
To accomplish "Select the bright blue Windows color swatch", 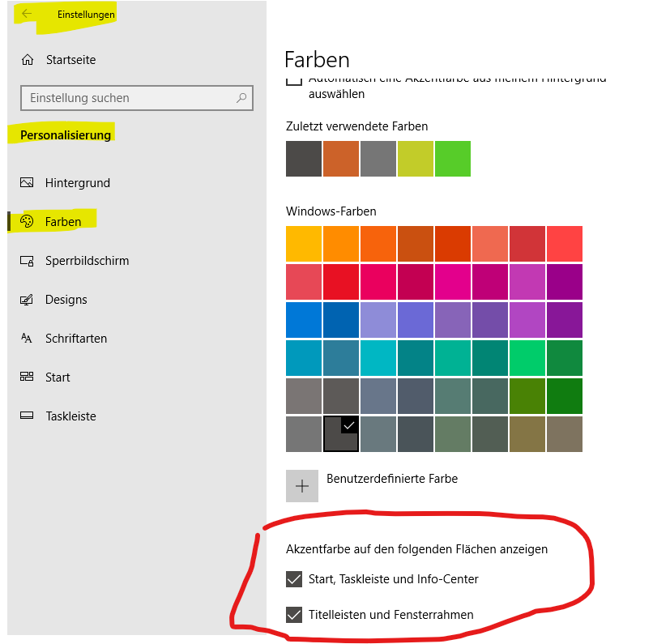I will pos(304,320).
